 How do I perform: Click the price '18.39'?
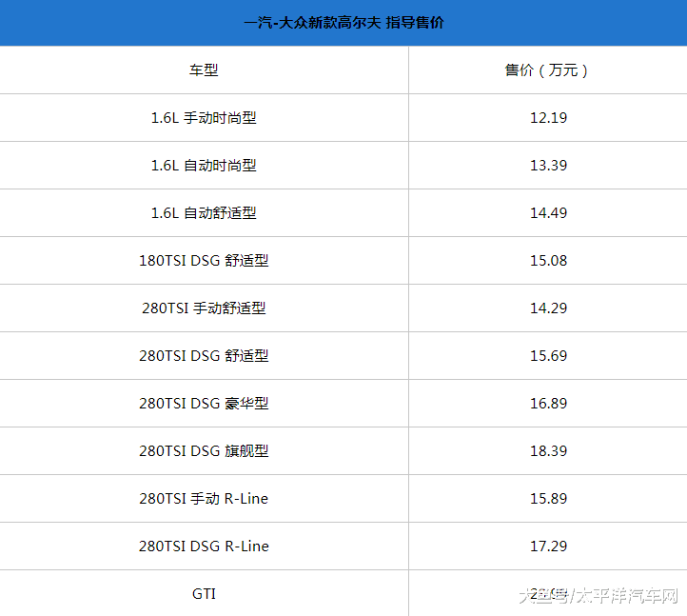tap(548, 450)
